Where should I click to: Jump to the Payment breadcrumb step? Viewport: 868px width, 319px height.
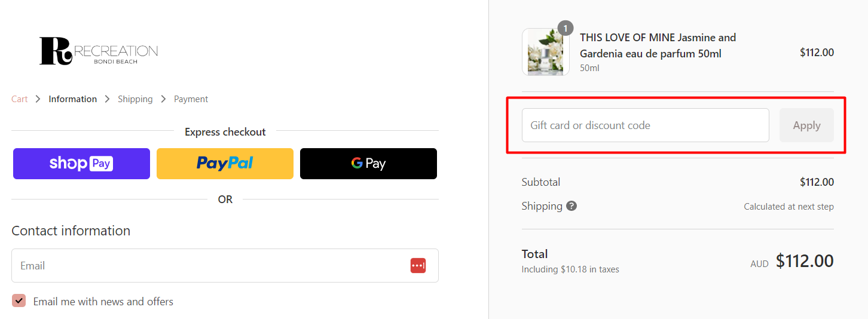click(191, 99)
